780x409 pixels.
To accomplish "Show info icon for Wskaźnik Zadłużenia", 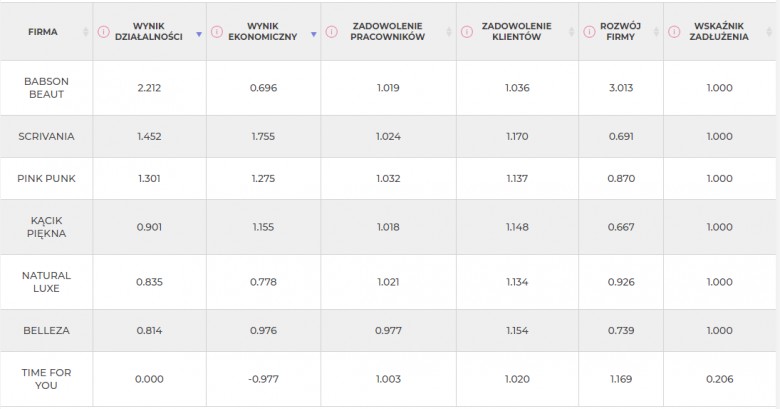I will click(674, 32).
